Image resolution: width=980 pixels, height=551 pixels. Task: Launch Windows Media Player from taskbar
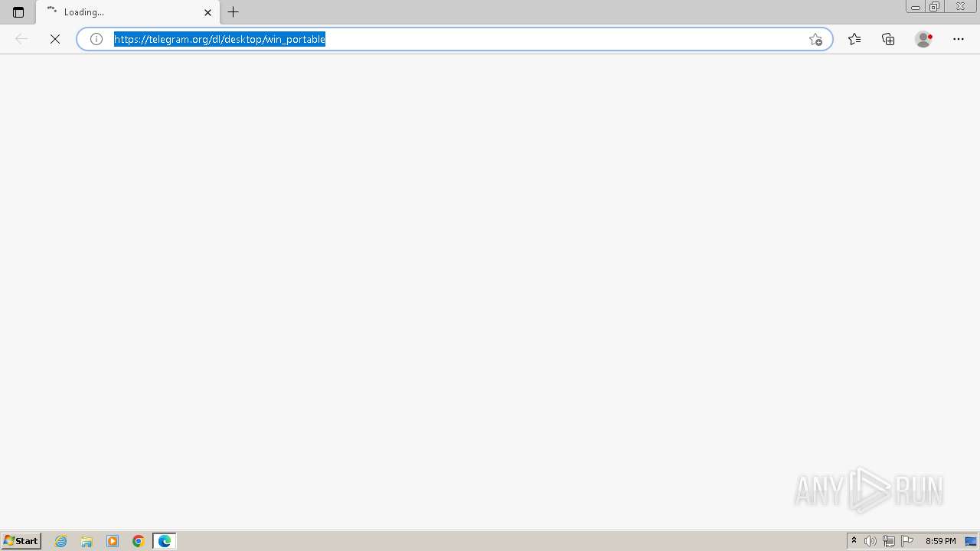(113, 541)
